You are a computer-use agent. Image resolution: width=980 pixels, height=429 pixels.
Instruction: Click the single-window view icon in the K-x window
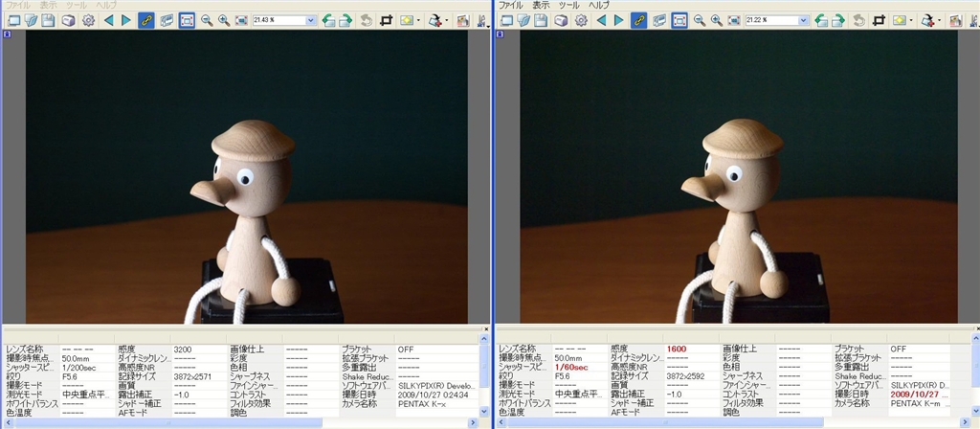point(13,21)
